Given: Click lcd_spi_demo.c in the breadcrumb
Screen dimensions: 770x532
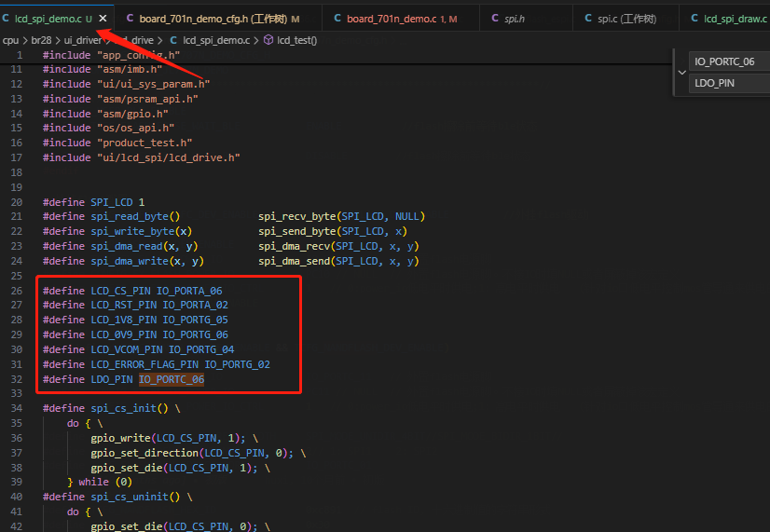Looking at the screenshot, I should 216,40.
